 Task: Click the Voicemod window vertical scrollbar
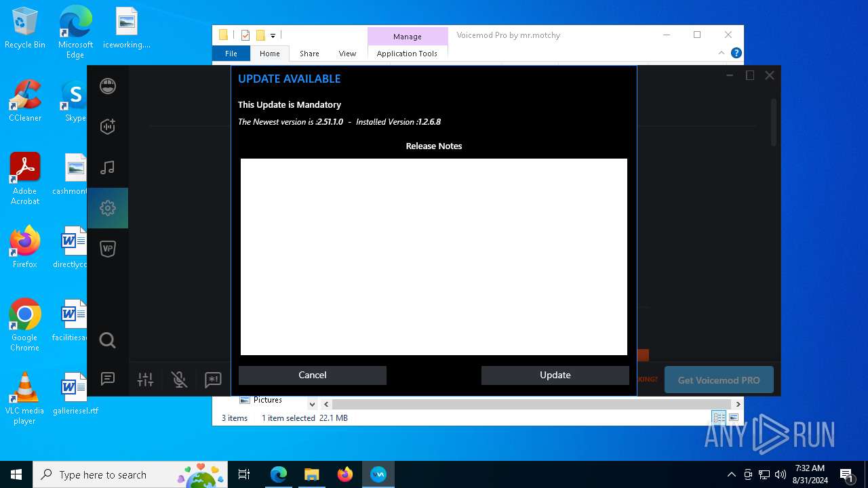[x=774, y=122]
